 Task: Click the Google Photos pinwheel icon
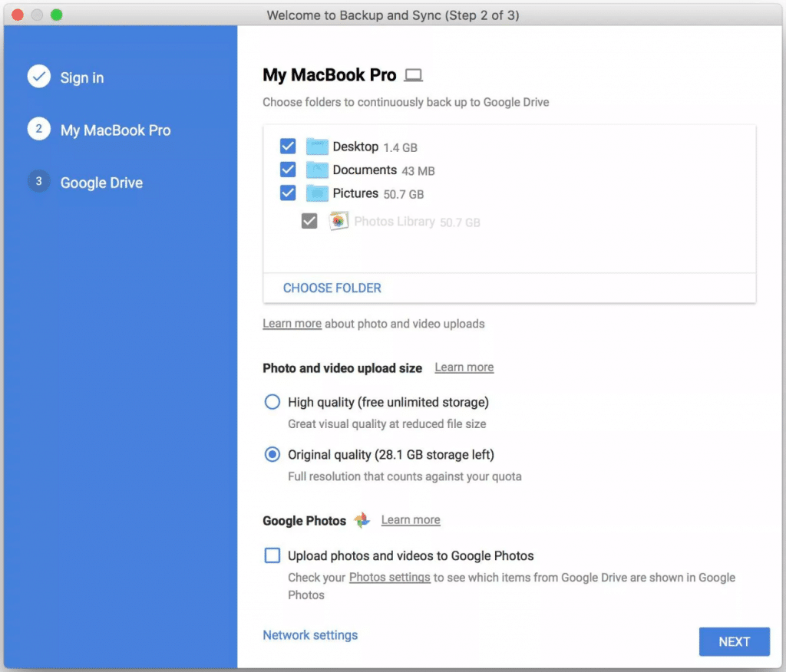(362, 520)
